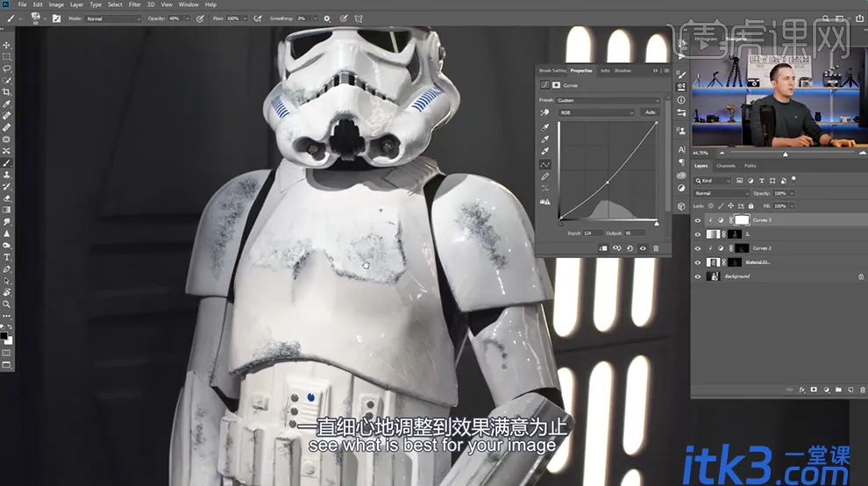This screenshot has width=868, height=486.
Task: Click the white point slider under curve
Action: coord(657,224)
